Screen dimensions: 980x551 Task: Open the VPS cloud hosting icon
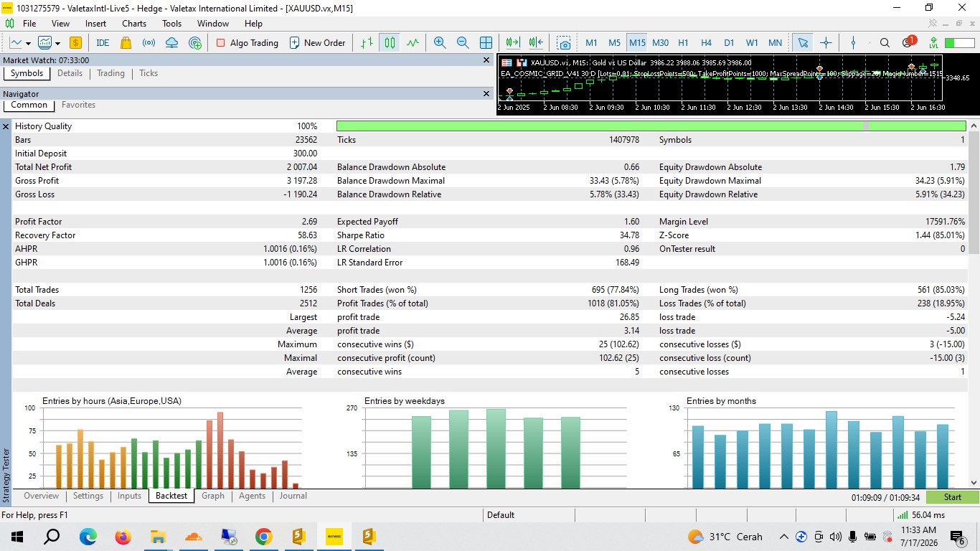click(x=171, y=42)
